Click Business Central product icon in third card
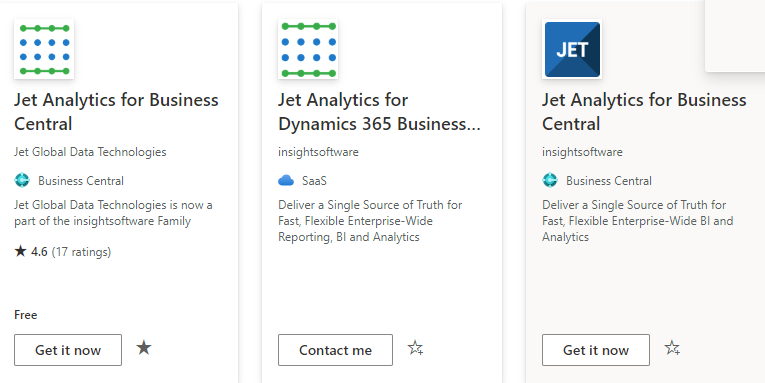 point(550,181)
